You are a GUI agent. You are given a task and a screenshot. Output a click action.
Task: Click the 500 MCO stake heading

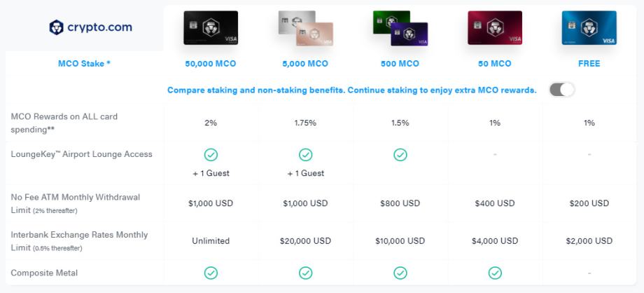pyautogui.click(x=400, y=64)
